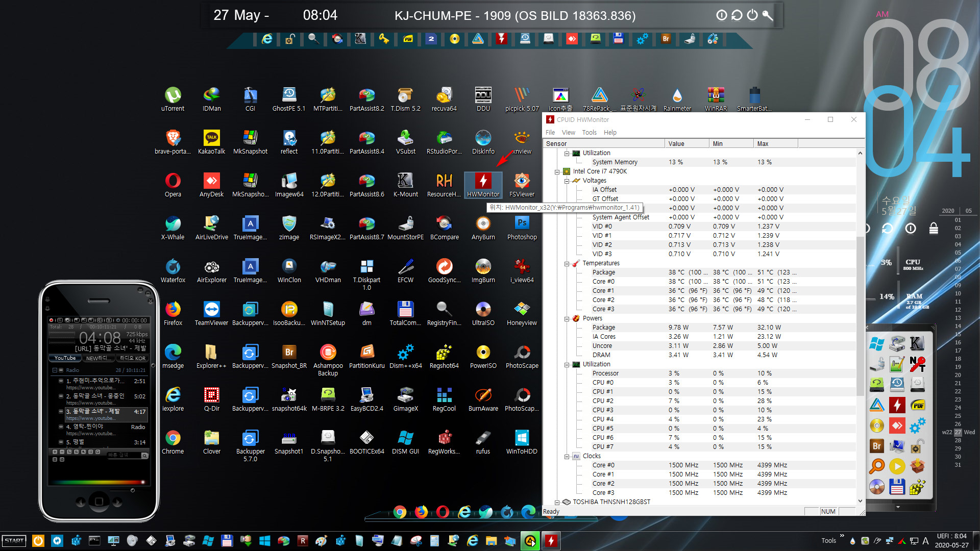Click the Internet Explorer icon in top toolbar

click(x=267, y=39)
